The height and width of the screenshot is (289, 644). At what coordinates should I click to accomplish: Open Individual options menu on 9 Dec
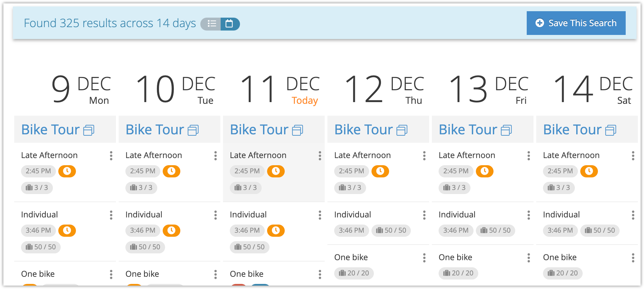[111, 215]
